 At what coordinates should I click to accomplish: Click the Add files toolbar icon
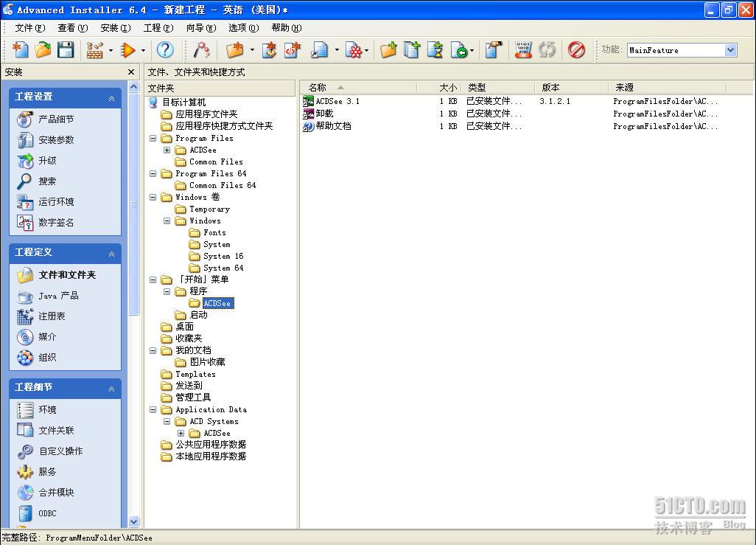412,49
